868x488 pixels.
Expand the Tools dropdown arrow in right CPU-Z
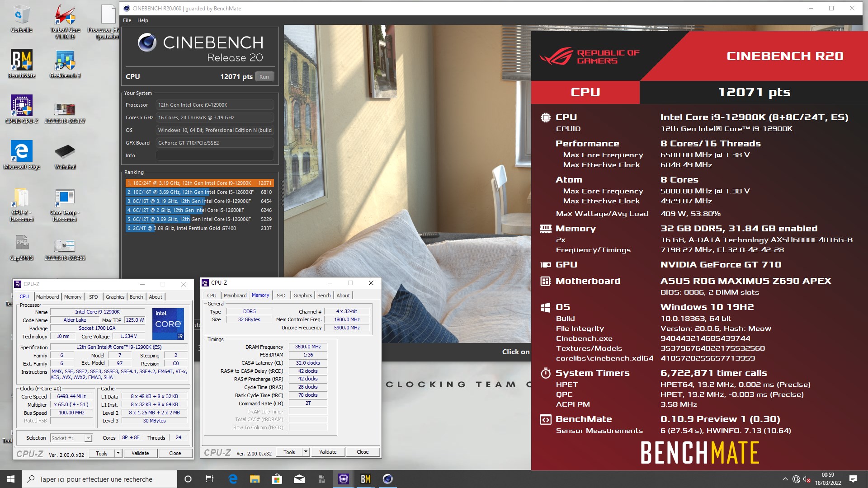coord(306,452)
